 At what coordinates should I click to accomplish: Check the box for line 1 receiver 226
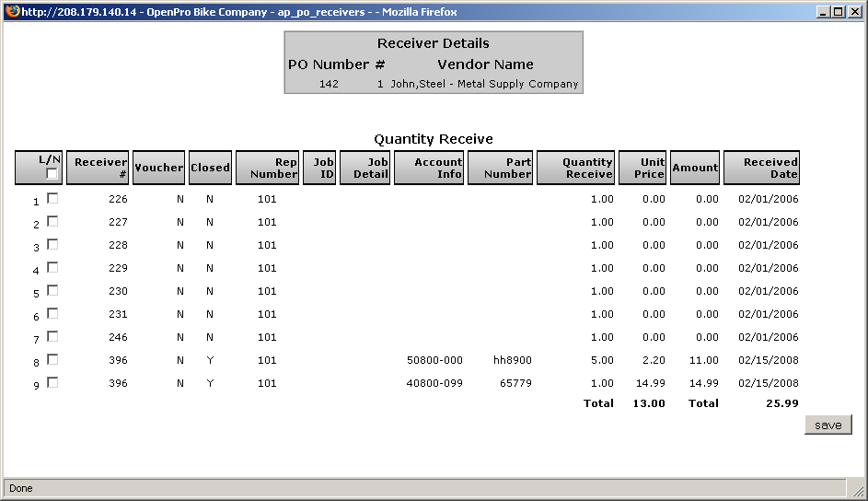click(52, 198)
